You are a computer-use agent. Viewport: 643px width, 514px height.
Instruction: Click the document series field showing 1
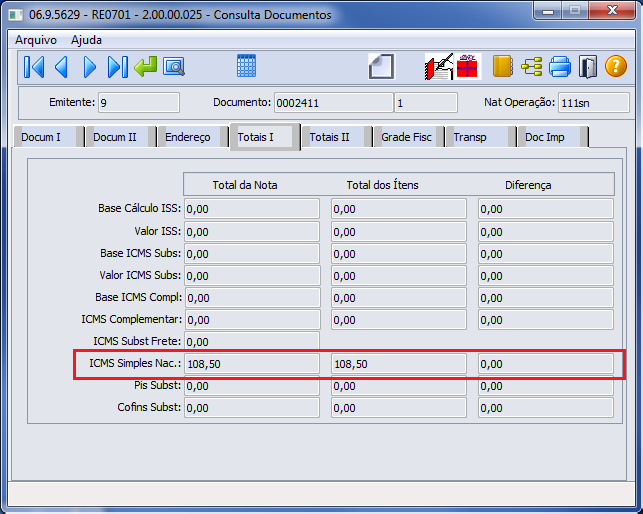[426, 103]
